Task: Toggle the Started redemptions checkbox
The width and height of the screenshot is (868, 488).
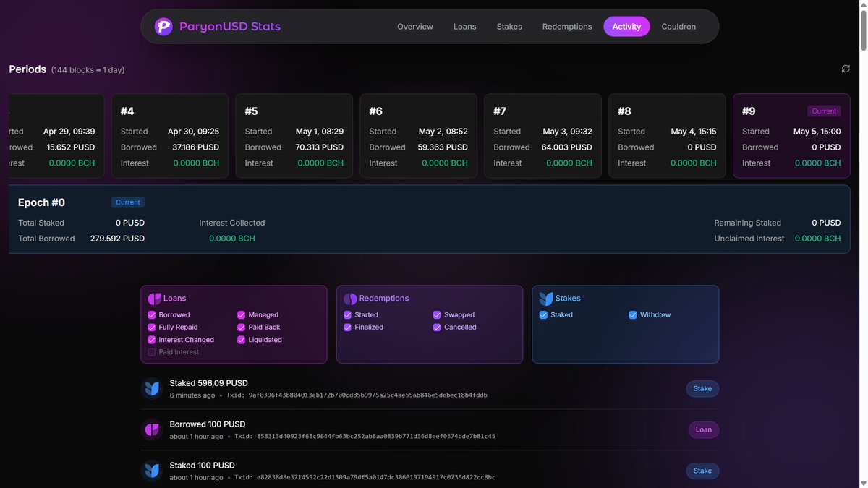Action: pyautogui.click(x=348, y=315)
